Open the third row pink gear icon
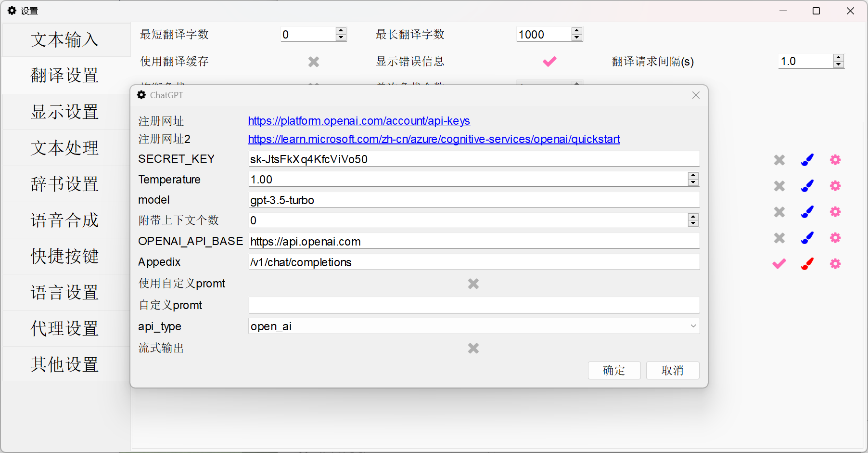The width and height of the screenshot is (868, 453). 835,212
